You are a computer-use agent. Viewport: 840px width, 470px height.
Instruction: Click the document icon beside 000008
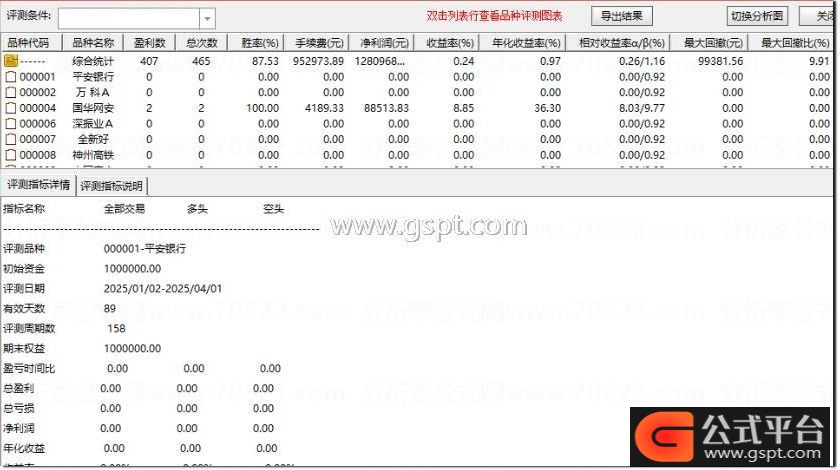[11, 155]
